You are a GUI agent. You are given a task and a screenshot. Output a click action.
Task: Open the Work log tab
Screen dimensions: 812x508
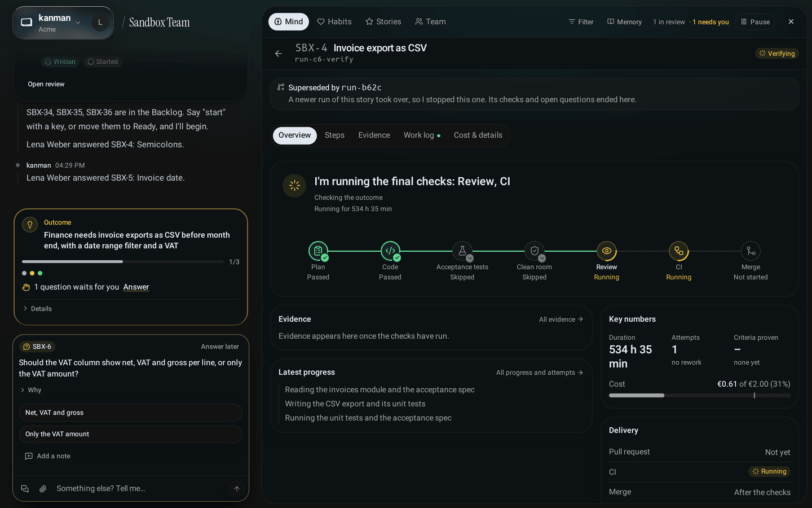click(x=422, y=135)
